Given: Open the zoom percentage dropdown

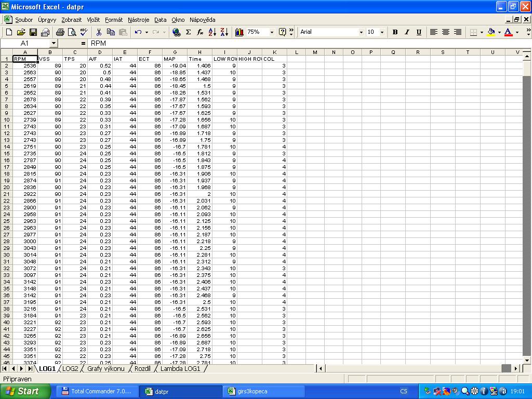Looking at the screenshot, I should [x=271, y=32].
